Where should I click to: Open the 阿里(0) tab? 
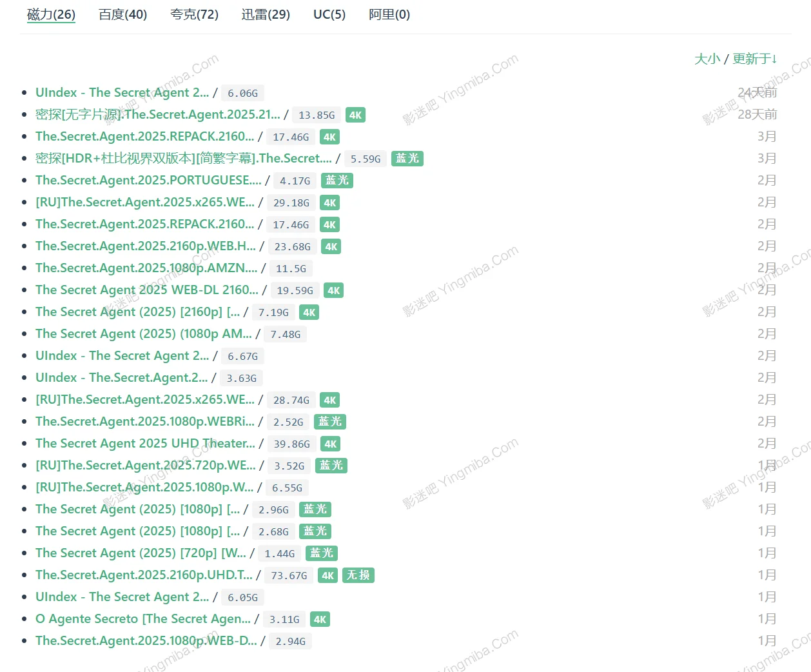tap(389, 14)
